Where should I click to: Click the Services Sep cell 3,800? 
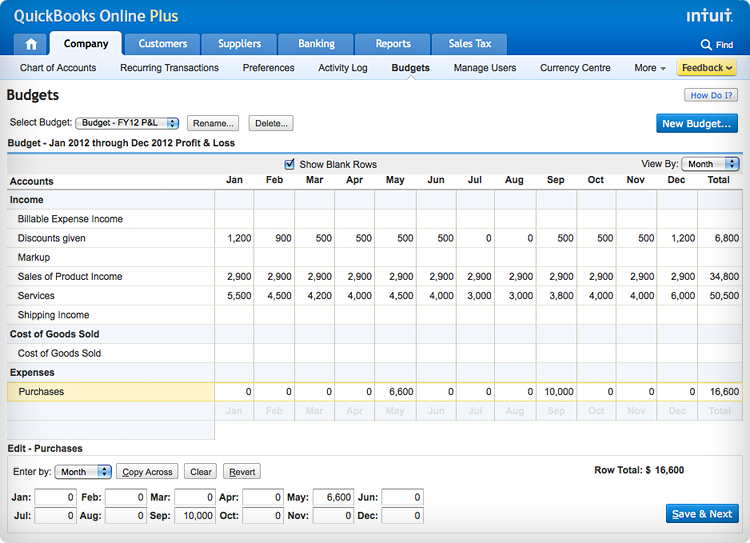click(556, 296)
